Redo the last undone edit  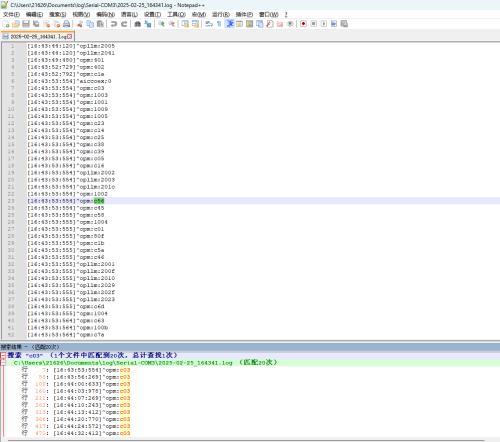124,24
